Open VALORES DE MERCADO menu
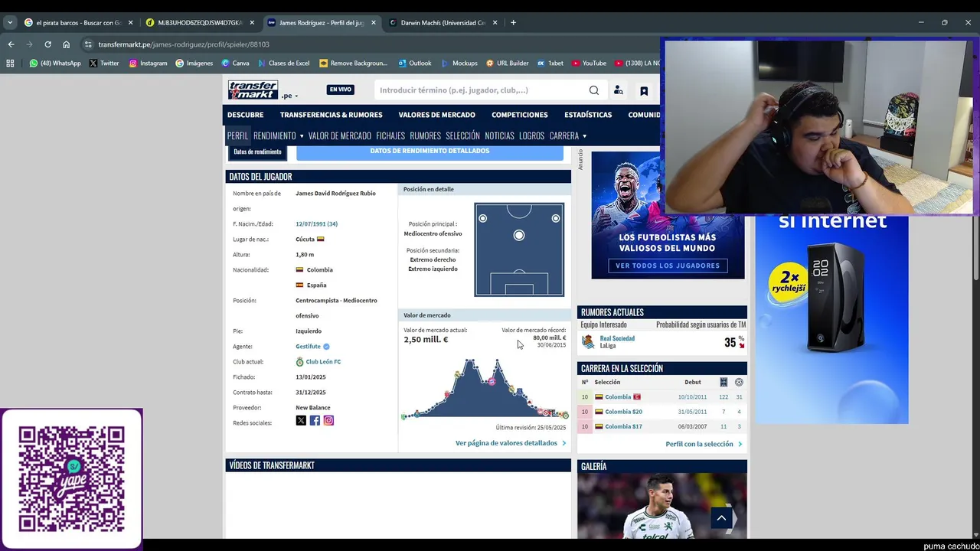The width and height of the screenshot is (980, 551). click(436, 115)
